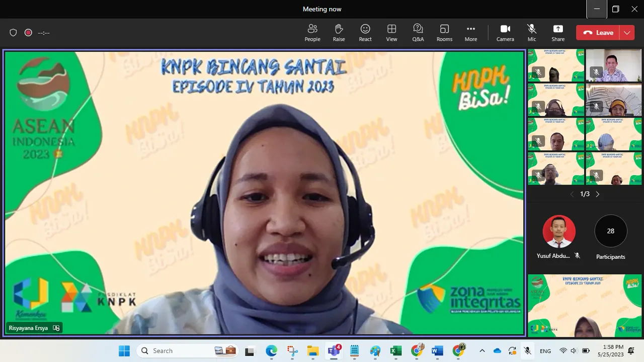This screenshot has height=362, width=644.
Task: Open Excel from the taskbar
Action: pos(396,351)
